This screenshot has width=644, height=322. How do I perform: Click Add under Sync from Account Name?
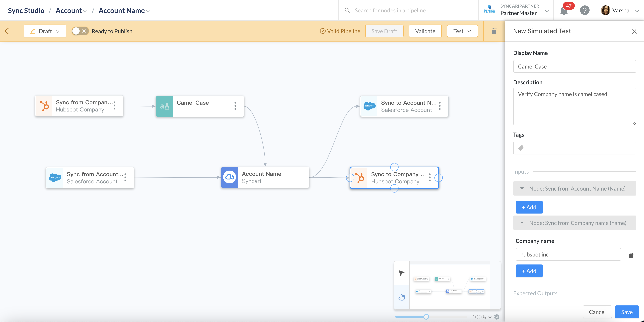point(529,207)
